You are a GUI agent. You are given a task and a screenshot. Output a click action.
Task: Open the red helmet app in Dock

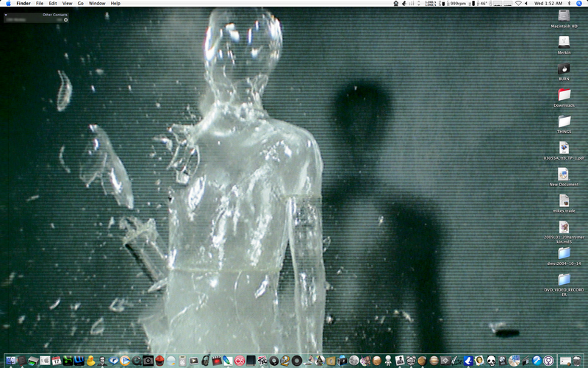159,361
